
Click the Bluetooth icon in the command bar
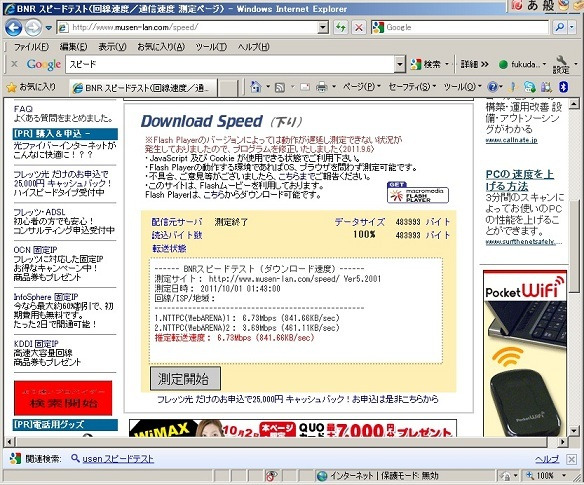point(564,87)
